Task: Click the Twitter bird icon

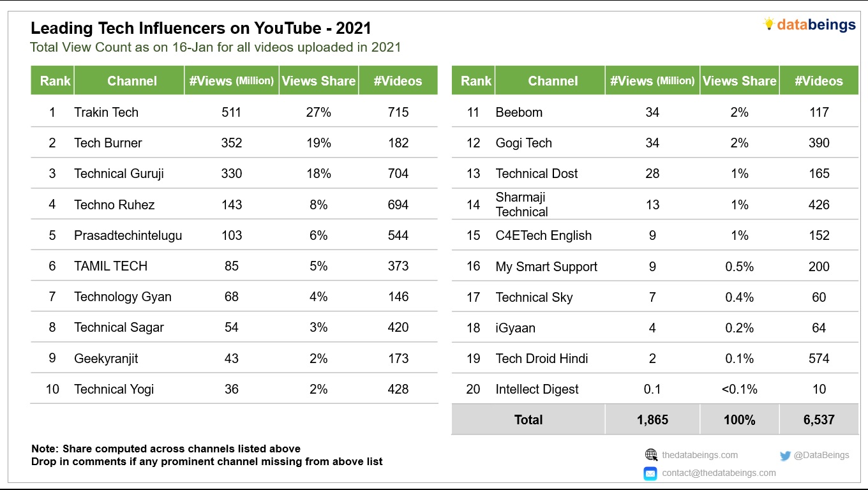Action: point(785,456)
